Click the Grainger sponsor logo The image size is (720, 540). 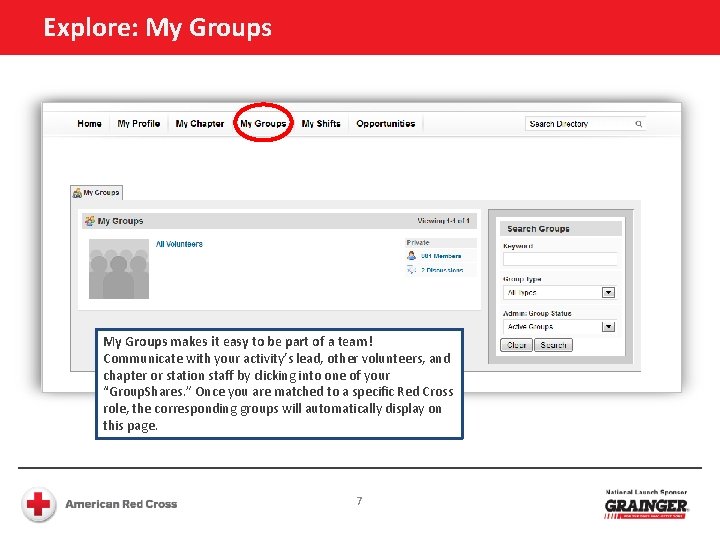click(x=646, y=507)
